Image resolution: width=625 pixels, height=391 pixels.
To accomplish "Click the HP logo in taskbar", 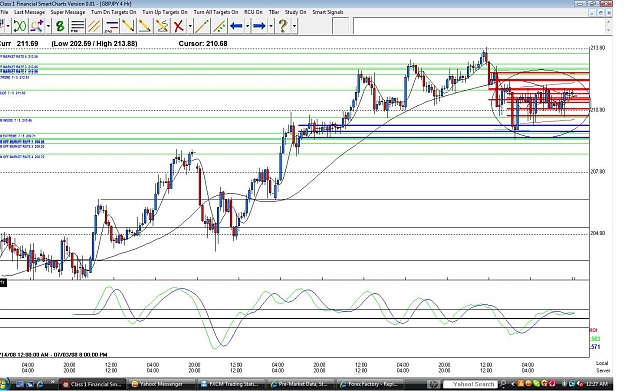I will (x=433, y=384).
